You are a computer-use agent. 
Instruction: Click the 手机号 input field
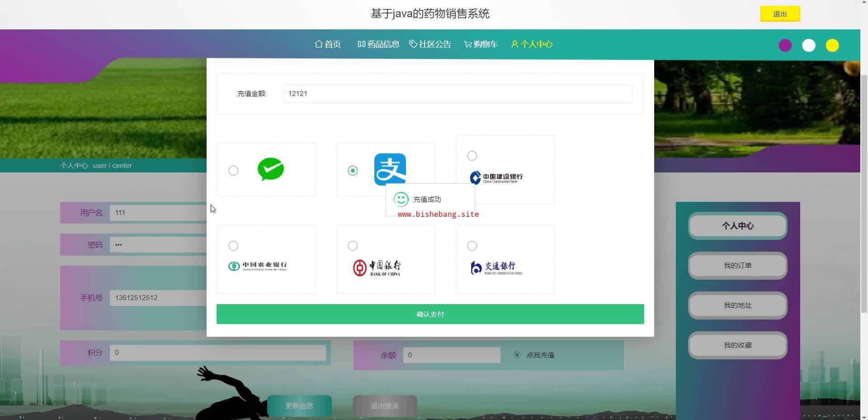tap(158, 298)
